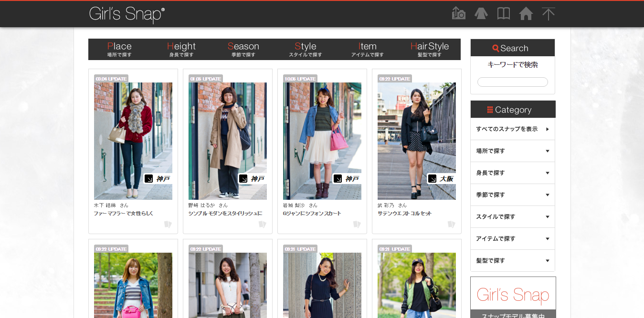Image resolution: width=644 pixels, height=318 pixels.
Task: Click the 01.05 UPDATE label
Action: (206, 79)
